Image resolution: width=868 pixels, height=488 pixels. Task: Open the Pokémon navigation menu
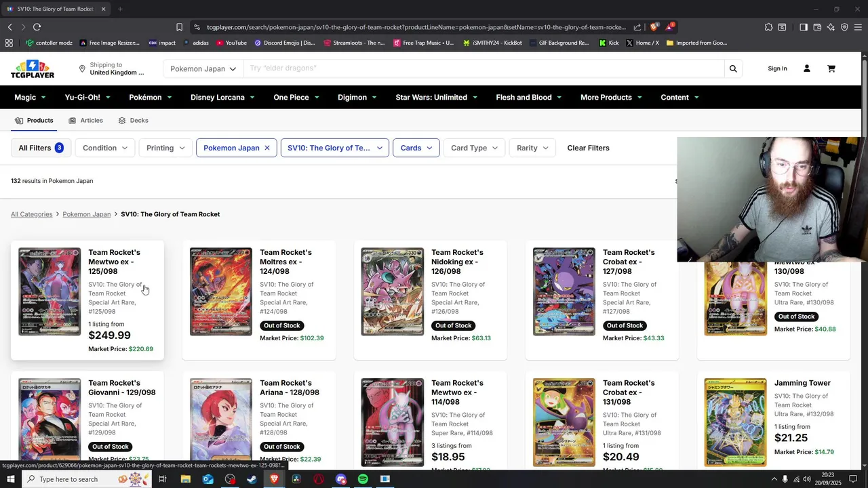[151, 98]
